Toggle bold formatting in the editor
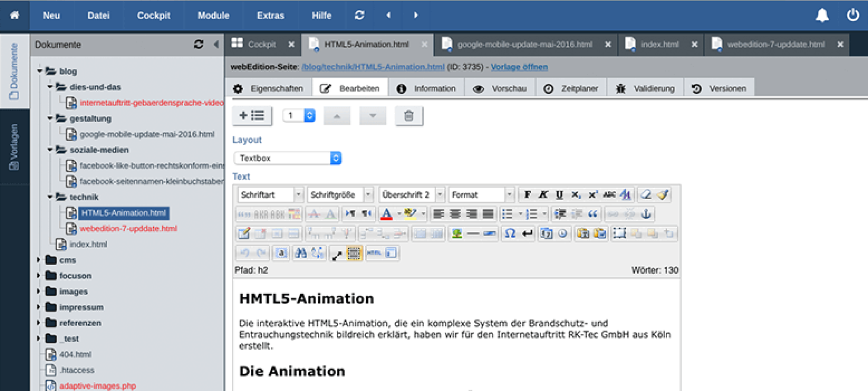 527,195
